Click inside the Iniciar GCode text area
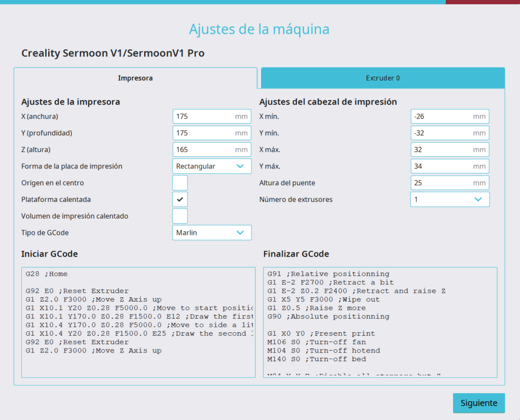 (138, 365)
